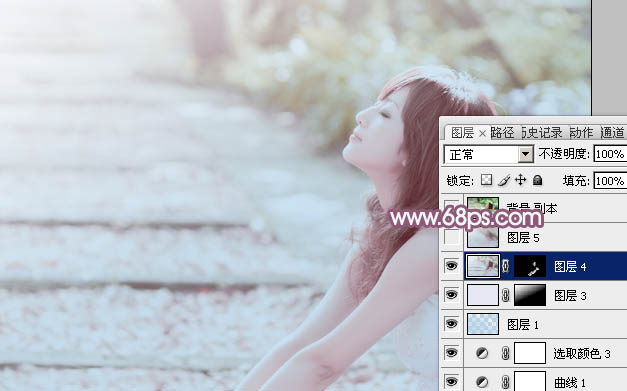Select the layer name 曲线 1

pos(570,383)
